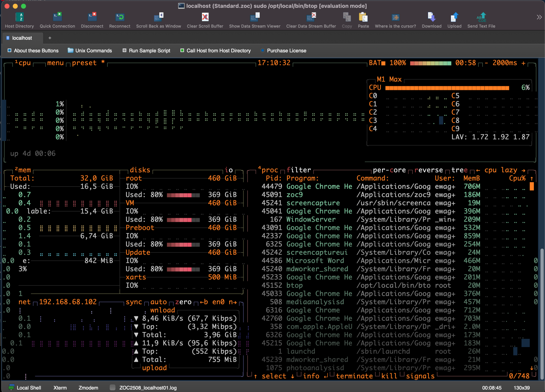This screenshot has width=545, height=392.
Task: Click Xterm emulation in status bar
Action: pyautogui.click(x=60, y=388)
